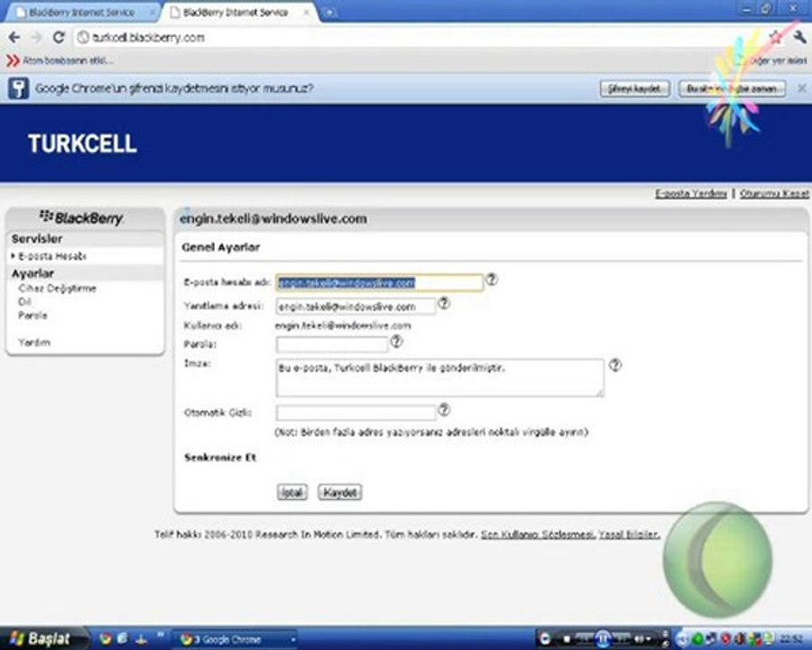
Task: Click the İptal button
Action: pyautogui.click(x=292, y=492)
